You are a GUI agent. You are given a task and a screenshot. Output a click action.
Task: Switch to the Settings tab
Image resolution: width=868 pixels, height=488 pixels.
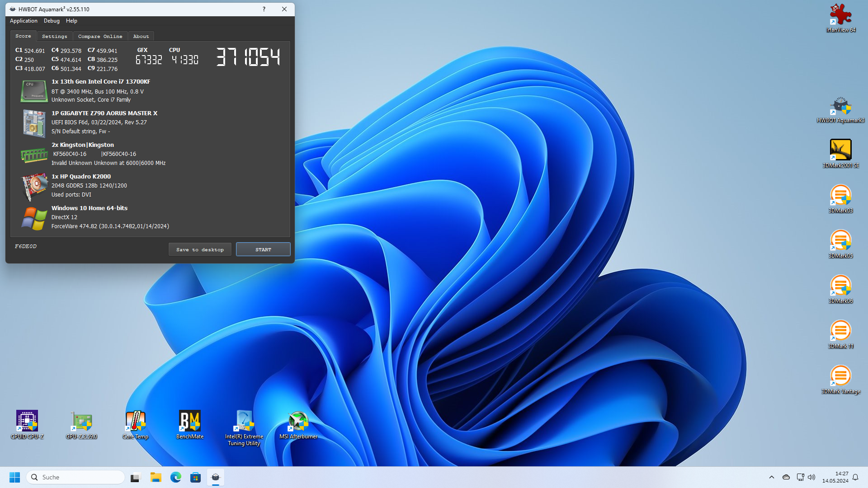coord(55,36)
